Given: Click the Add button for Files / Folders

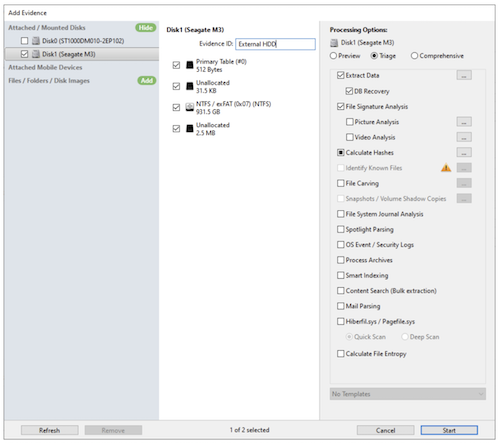Looking at the screenshot, I should 147,81.
